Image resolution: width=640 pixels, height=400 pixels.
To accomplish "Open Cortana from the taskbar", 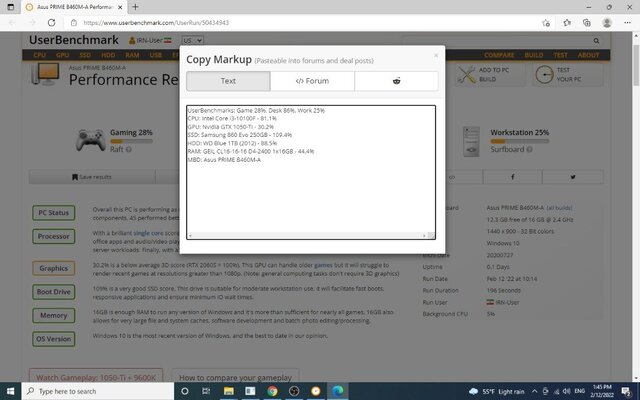I will (x=184, y=391).
